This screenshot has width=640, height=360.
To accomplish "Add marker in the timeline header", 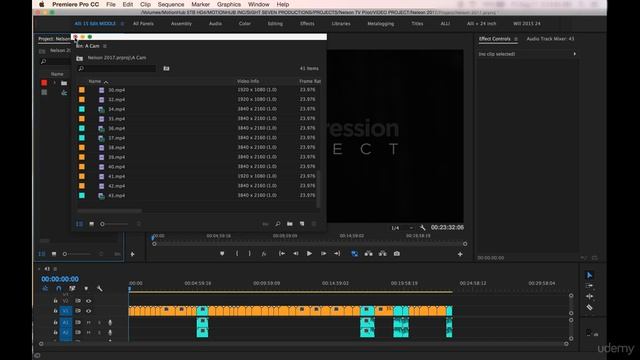I will (x=86, y=289).
